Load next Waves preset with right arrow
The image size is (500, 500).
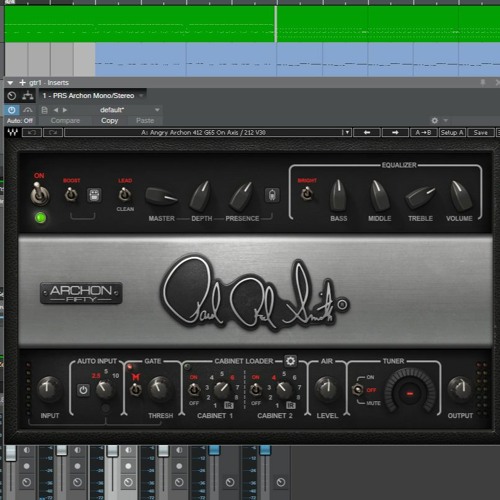(x=395, y=133)
